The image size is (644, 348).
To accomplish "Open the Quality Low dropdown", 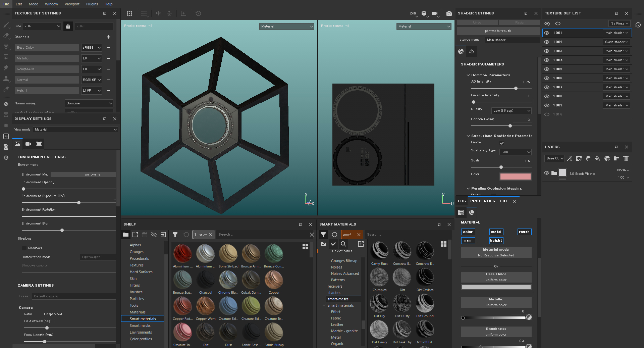I will tap(512, 111).
